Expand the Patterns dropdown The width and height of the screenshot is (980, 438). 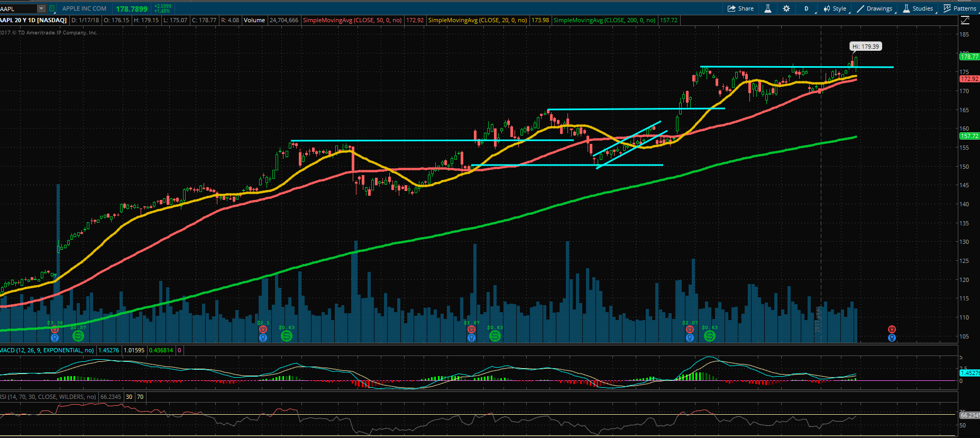960,8
